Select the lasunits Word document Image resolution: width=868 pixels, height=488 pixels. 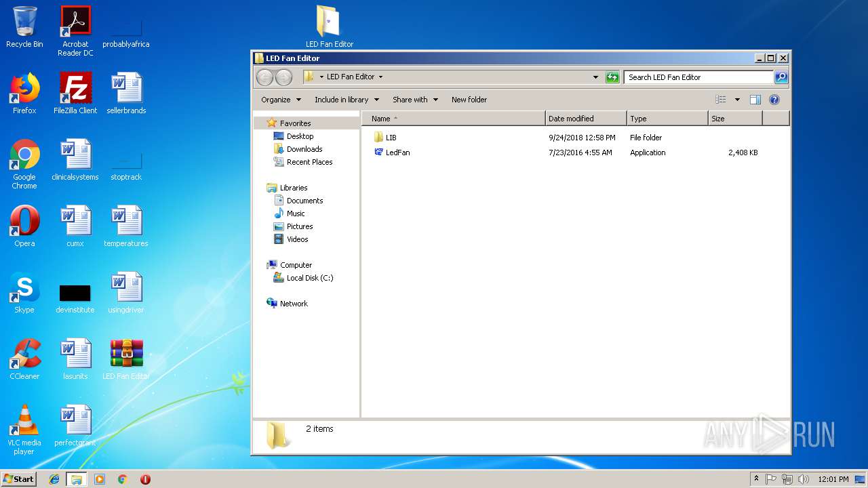(x=75, y=359)
